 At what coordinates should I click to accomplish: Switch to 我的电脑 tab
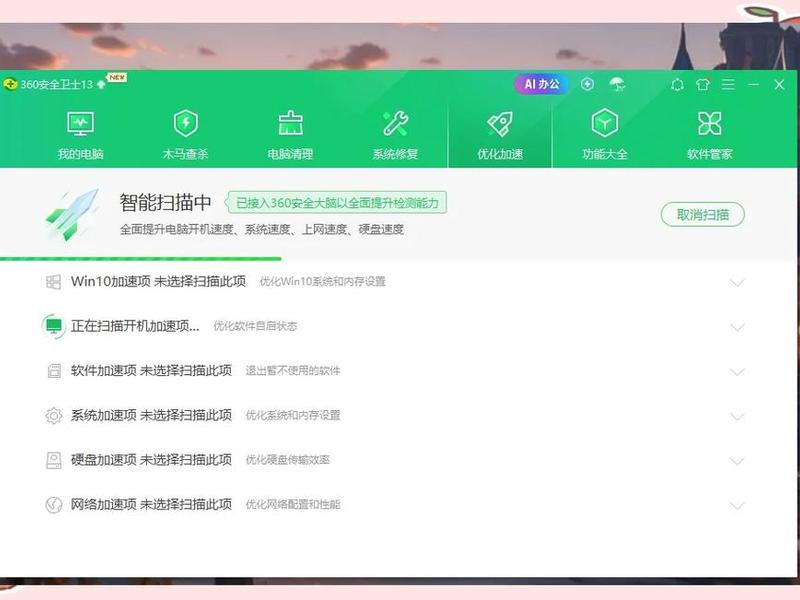pyautogui.click(x=81, y=135)
